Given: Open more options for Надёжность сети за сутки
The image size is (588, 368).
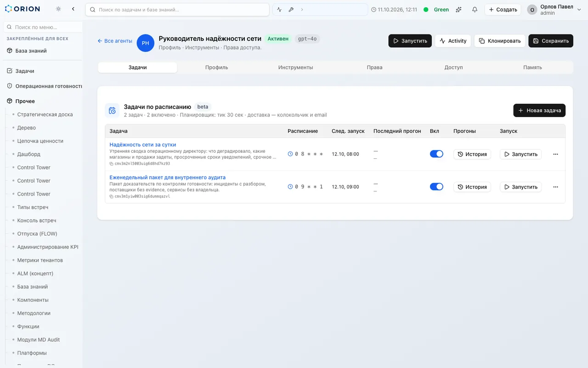Looking at the screenshot, I should point(555,154).
